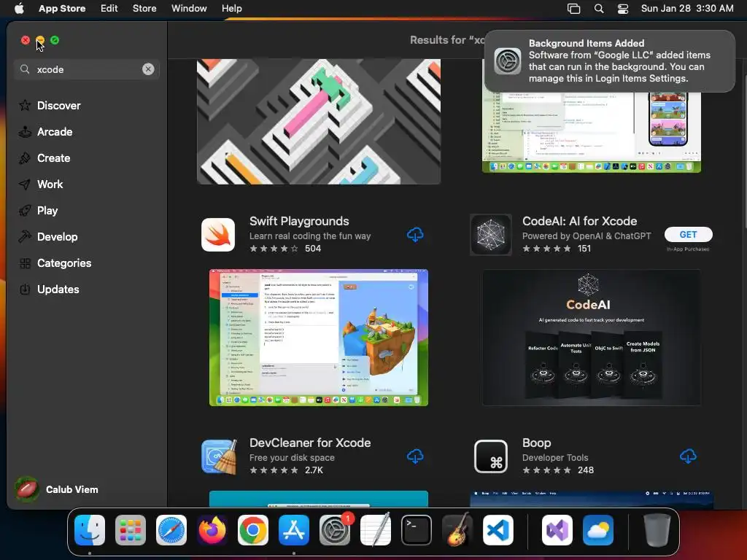Click the App Store Dock icon
The image size is (747, 560).
(x=294, y=530)
